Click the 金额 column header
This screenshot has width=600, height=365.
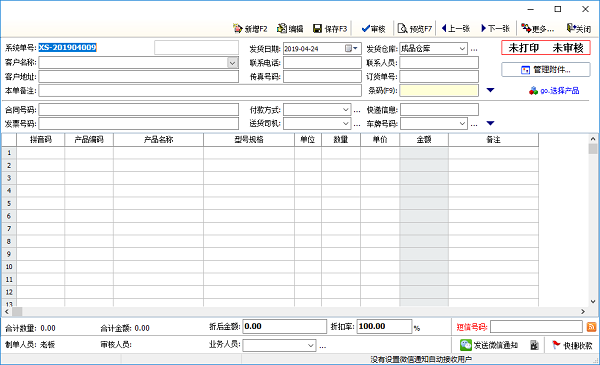click(424, 140)
